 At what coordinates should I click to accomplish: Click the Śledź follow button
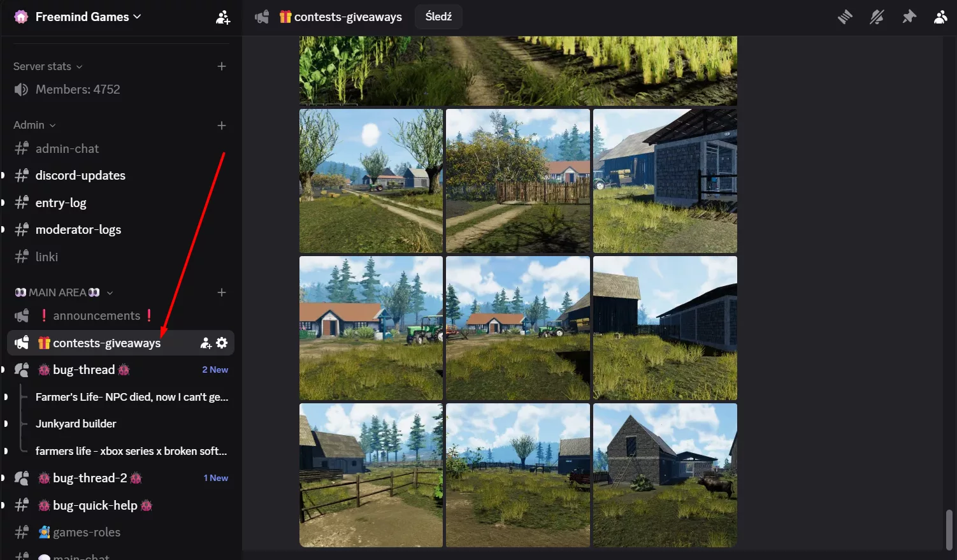tap(438, 17)
